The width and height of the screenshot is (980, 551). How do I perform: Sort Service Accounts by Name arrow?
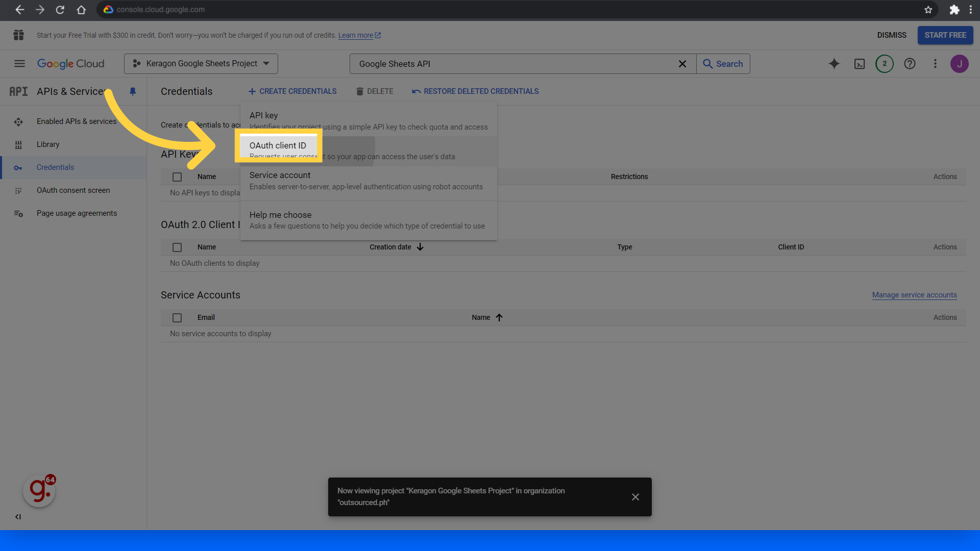pos(499,317)
